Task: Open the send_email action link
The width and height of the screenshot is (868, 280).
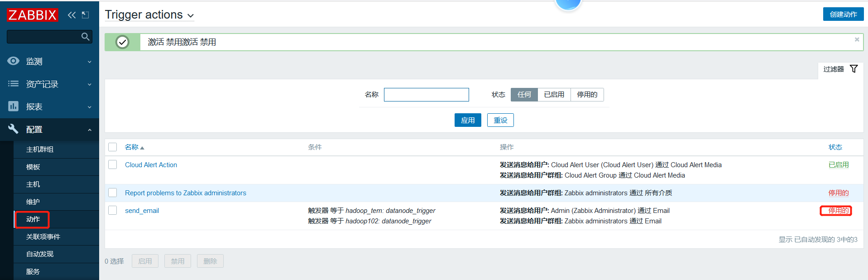Action: point(142,211)
